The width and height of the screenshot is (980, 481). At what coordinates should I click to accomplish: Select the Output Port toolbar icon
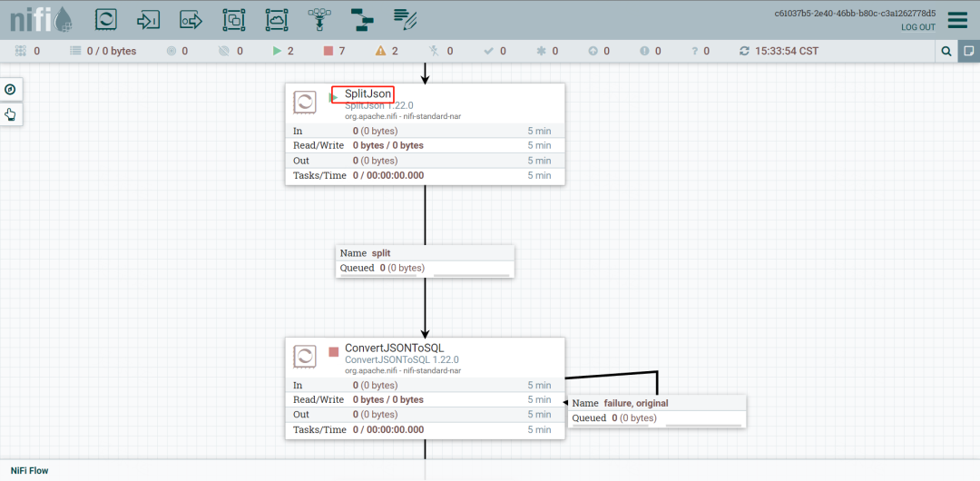click(191, 20)
